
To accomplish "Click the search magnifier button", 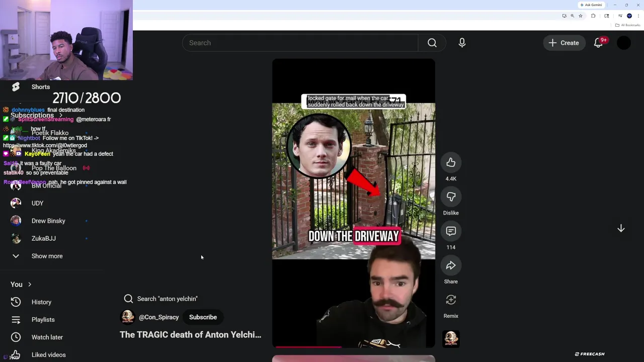I will pos(432,43).
